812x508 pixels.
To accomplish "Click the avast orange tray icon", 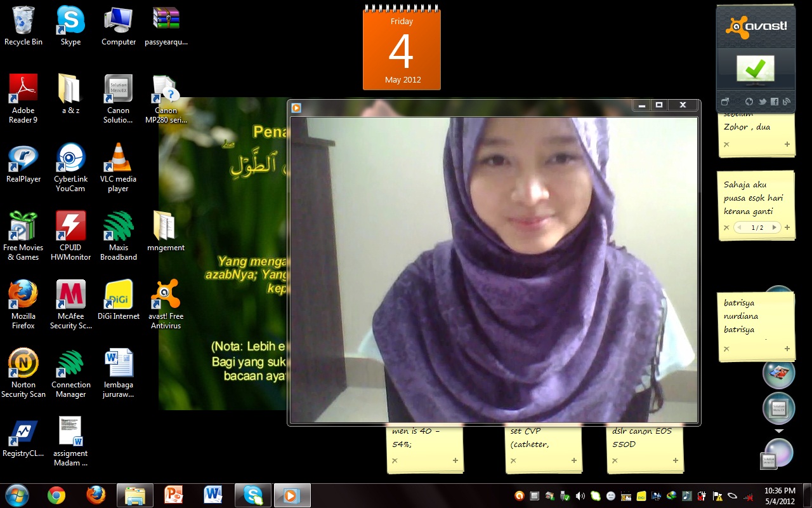I will click(x=519, y=496).
